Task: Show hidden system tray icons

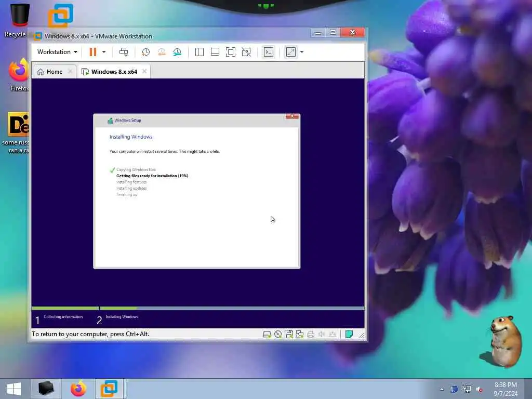Action: [442, 389]
